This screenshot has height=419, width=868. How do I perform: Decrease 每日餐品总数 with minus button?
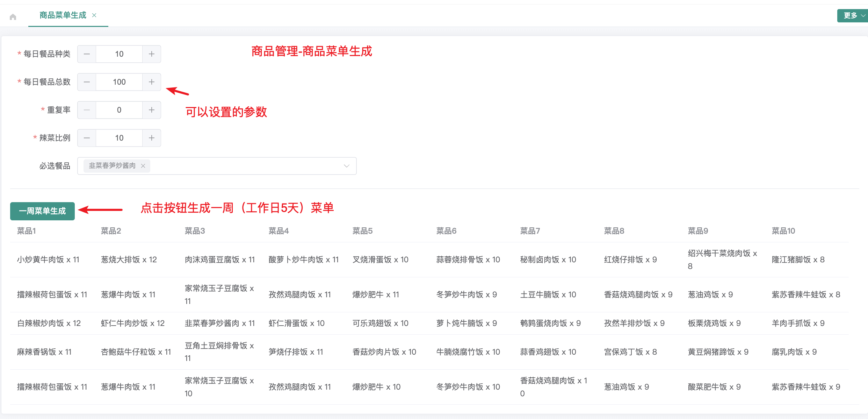point(87,82)
